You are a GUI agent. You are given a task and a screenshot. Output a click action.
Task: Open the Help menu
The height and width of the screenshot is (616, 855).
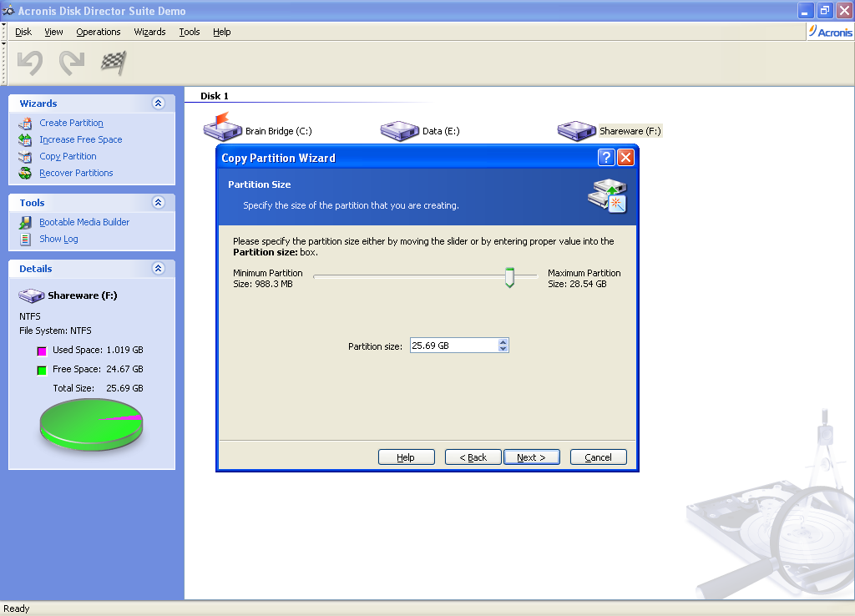222,32
